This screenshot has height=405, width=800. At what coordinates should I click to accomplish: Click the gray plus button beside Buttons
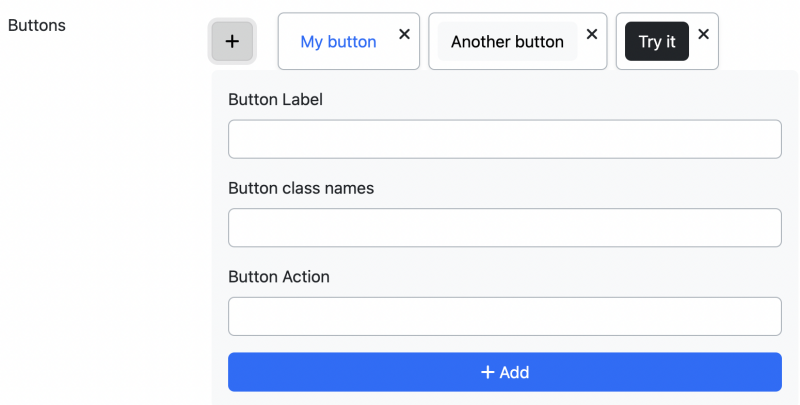(232, 41)
